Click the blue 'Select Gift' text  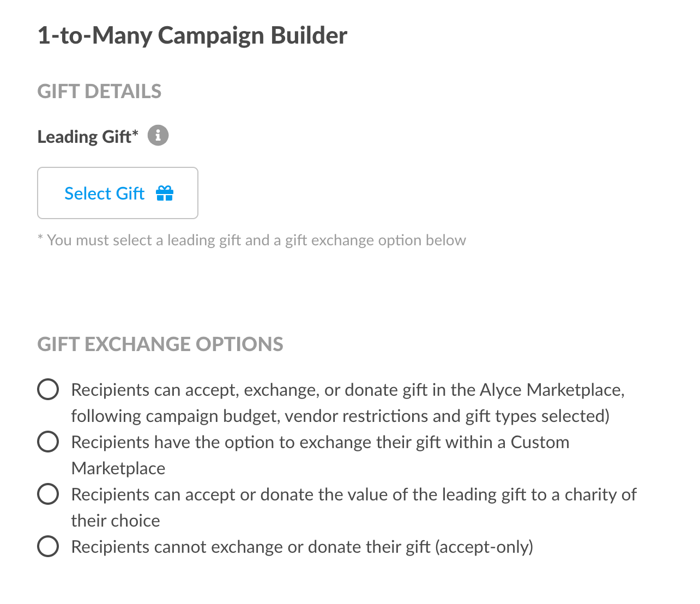(104, 193)
